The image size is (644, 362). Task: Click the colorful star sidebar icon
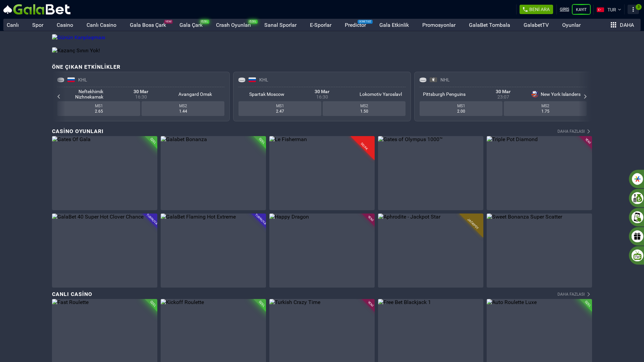(x=637, y=179)
